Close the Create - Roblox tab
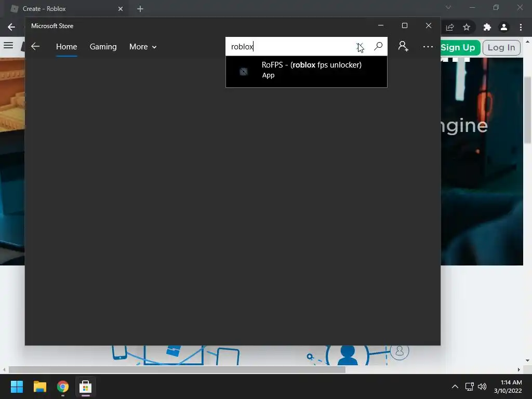Screen dimensions: 532x399 (x=121, y=9)
